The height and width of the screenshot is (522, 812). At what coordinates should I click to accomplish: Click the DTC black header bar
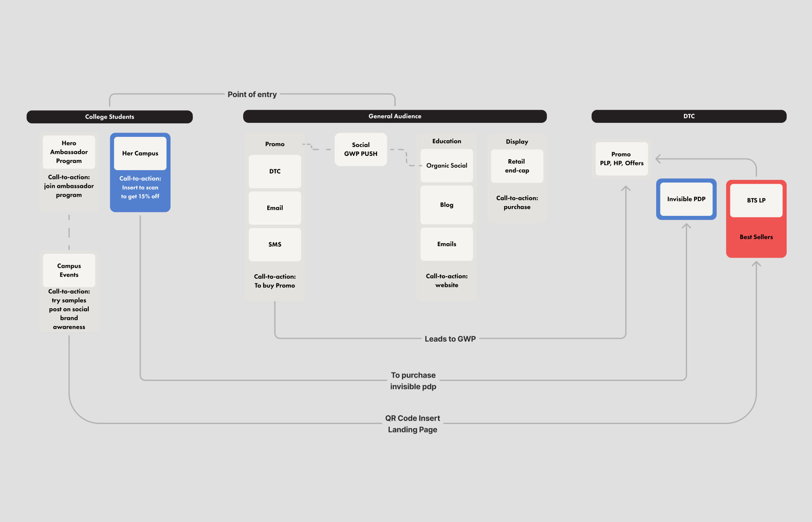689,116
